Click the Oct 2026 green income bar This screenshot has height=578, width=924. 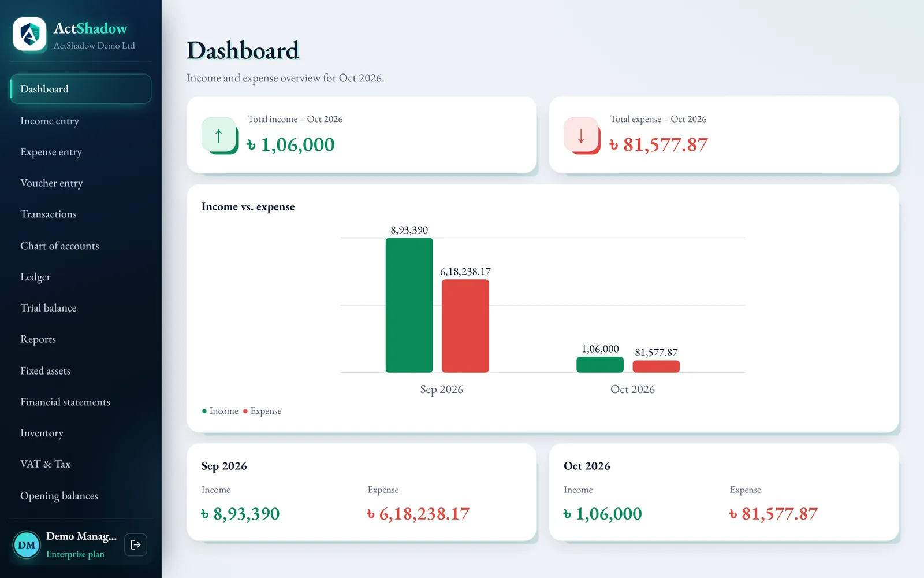click(600, 365)
